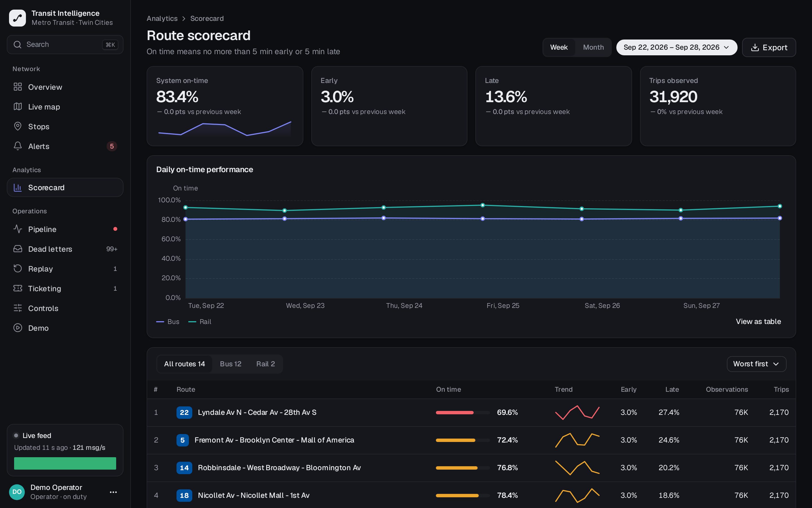Click the DO user avatar
The width and height of the screenshot is (812, 508).
17,492
